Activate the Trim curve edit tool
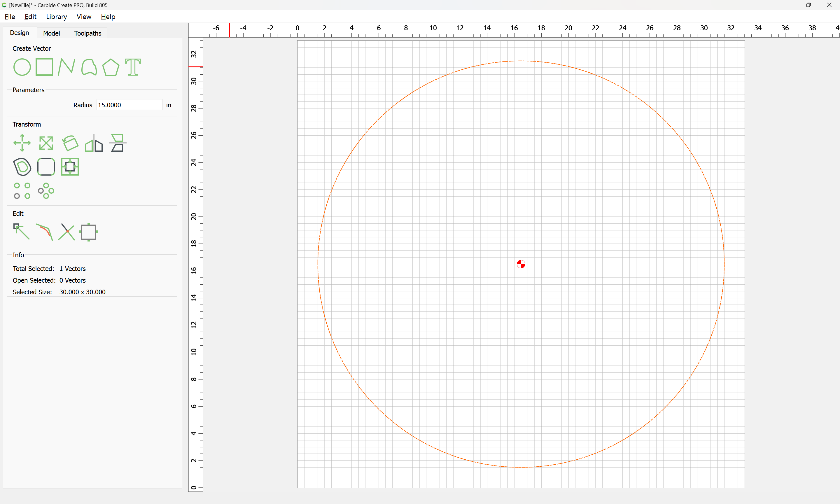The image size is (840, 504). click(x=44, y=232)
